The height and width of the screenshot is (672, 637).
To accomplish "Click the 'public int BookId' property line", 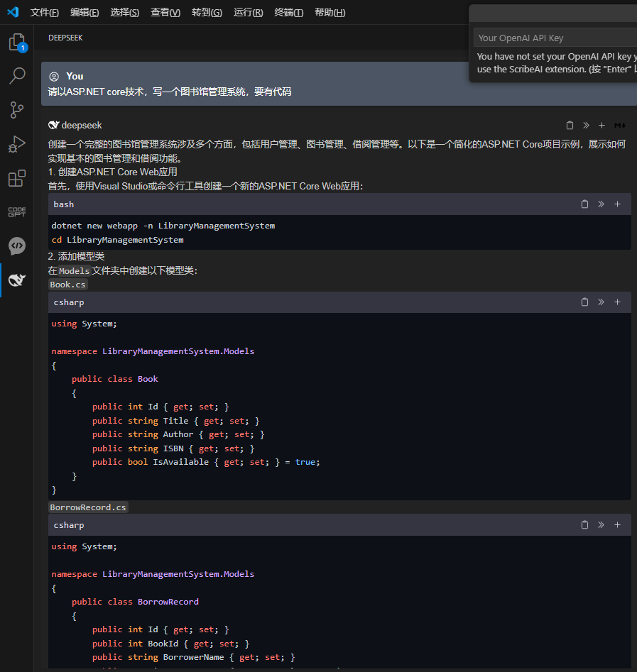I will point(170,644).
